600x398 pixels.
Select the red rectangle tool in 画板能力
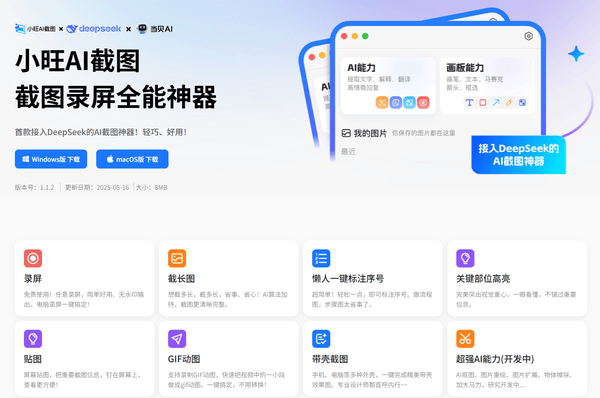[483, 103]
